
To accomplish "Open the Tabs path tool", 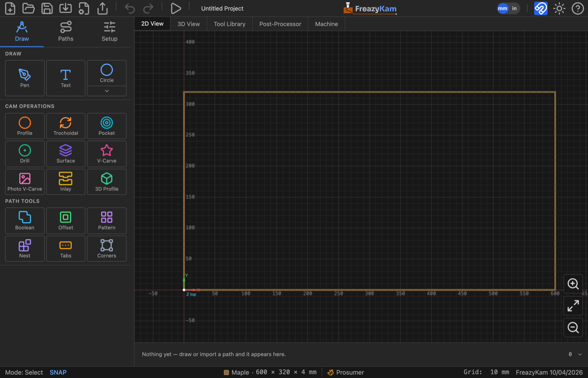I will point(66,249).
